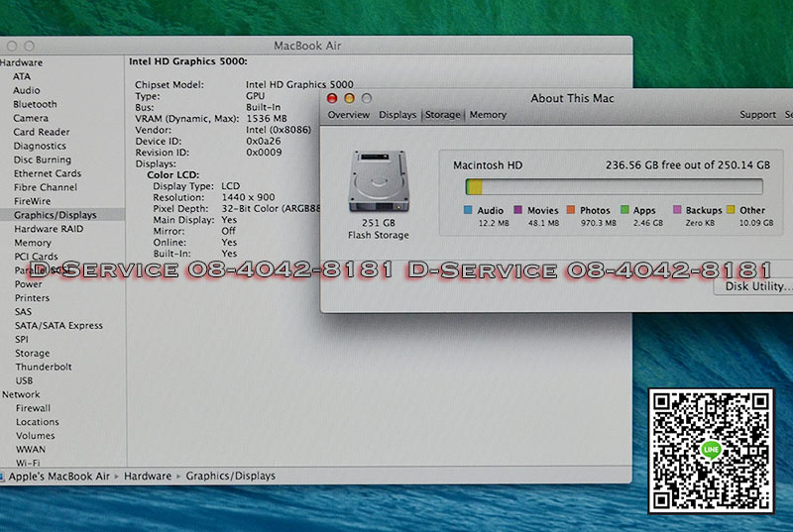Click the Macintosh HD storage usage bar
This screenshot has width=793, height=532.
coord(614,187)
